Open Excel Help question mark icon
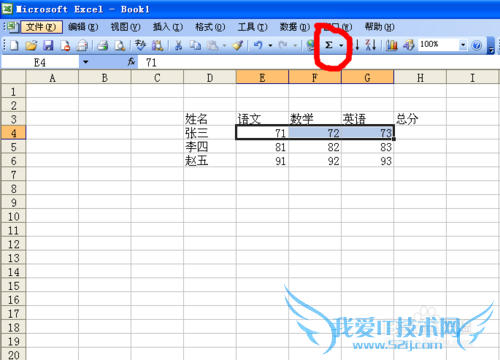 (477, 45)
